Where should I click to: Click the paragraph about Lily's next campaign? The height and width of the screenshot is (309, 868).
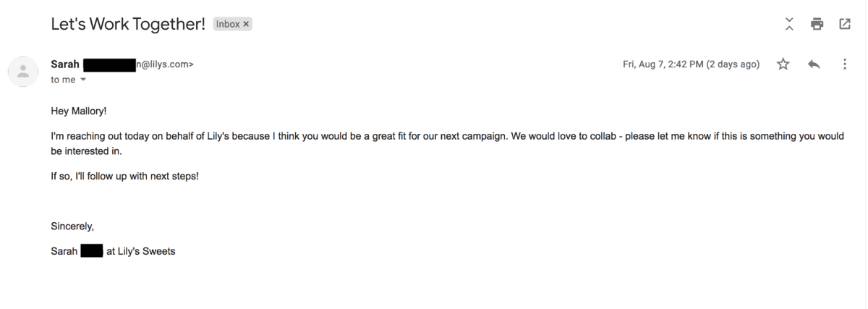point(447,143)
